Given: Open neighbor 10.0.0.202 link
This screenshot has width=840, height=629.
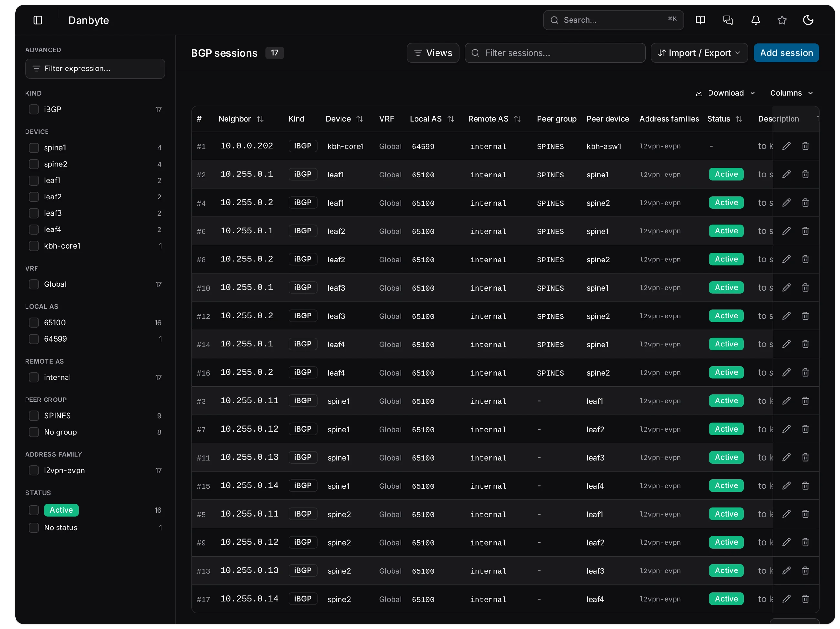Looking at the screenshot, I should (x=247, y=146).
